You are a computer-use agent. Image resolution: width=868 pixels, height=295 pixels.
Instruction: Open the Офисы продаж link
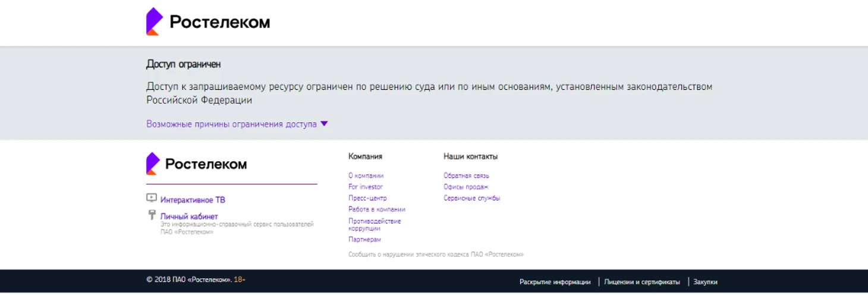point(466,187)
